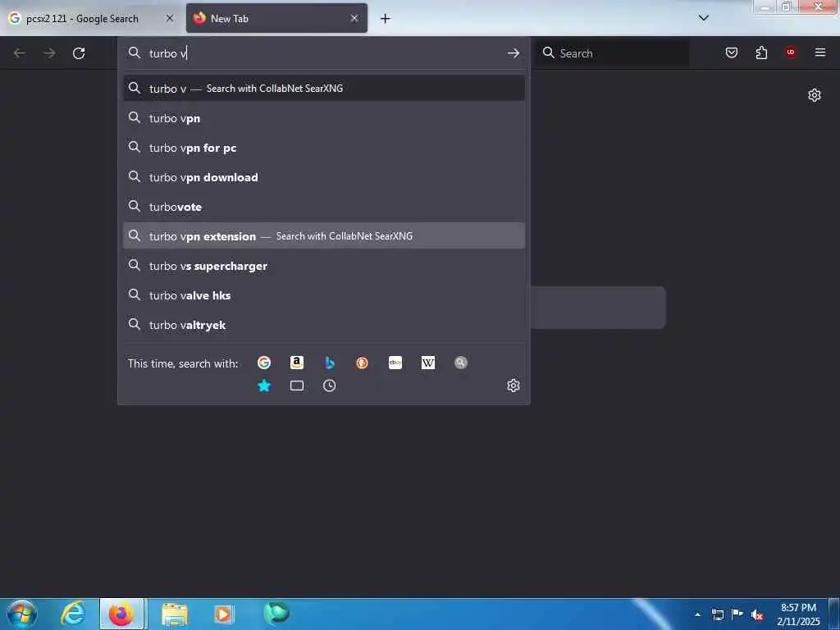Open Save to Pocket button

[732, 52]
